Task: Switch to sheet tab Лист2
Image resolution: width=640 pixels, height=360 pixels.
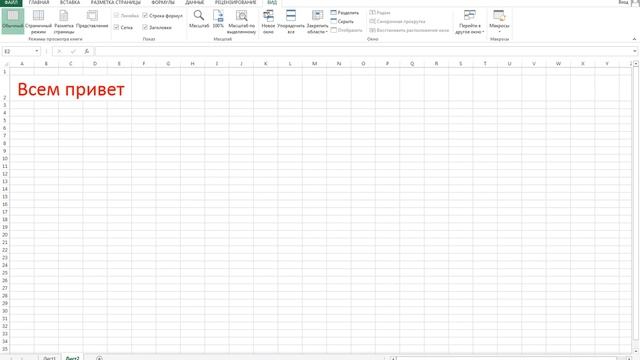Action: click(73, 358)
